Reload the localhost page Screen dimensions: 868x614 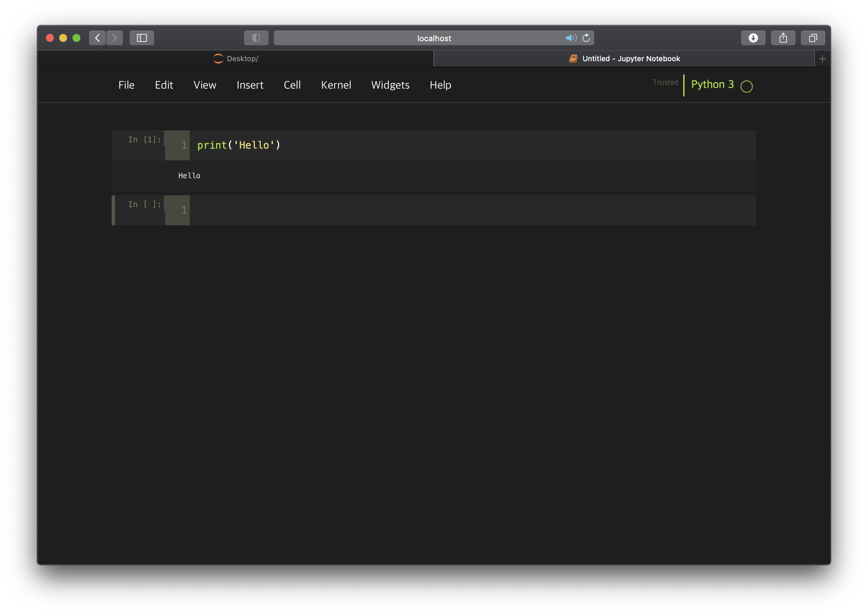coord(586,38)
